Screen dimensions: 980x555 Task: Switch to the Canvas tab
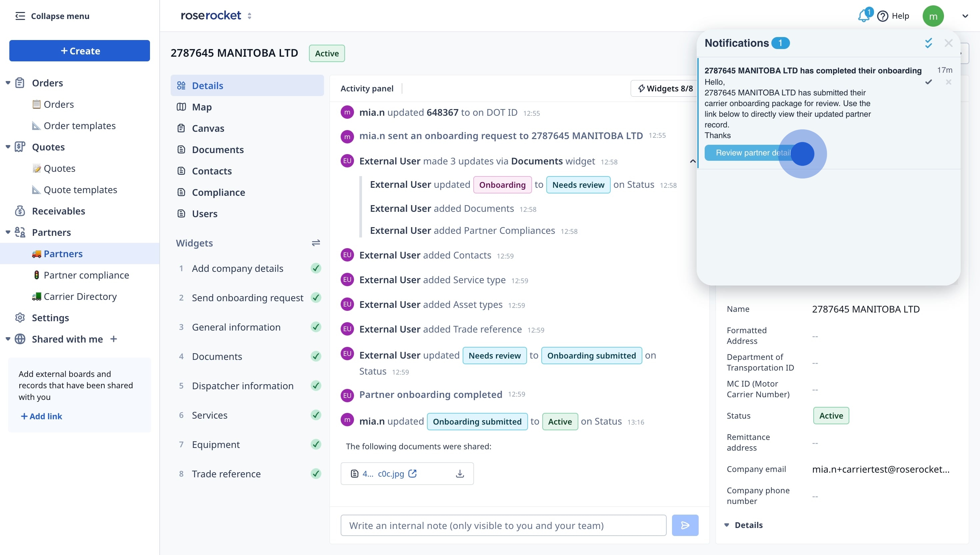[x=247, y=128]
